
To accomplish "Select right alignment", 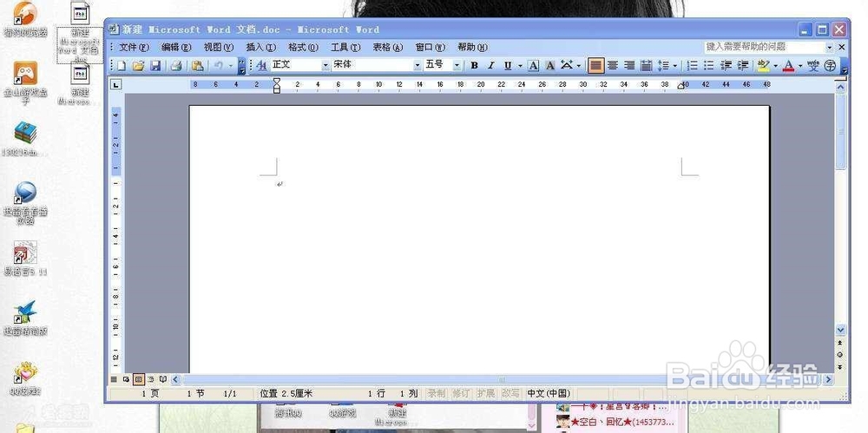I will click(x=629, y=66).
